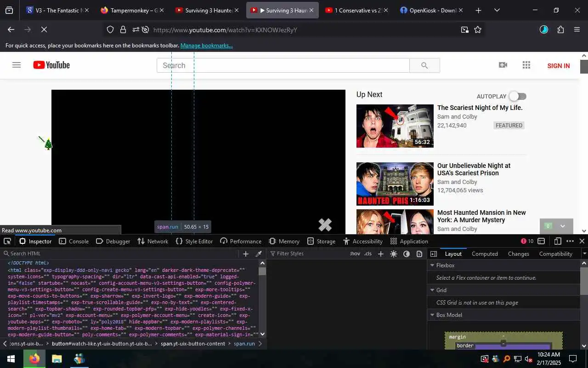
Task: Open the Style Editor panel
Action: coord(194,241)
